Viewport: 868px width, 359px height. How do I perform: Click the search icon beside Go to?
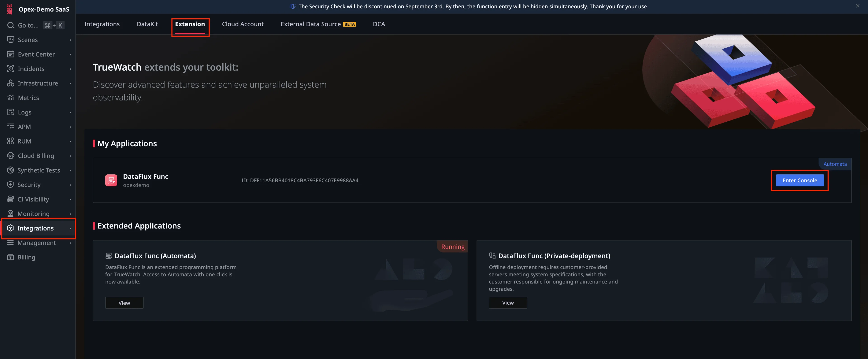click(10, 25)
